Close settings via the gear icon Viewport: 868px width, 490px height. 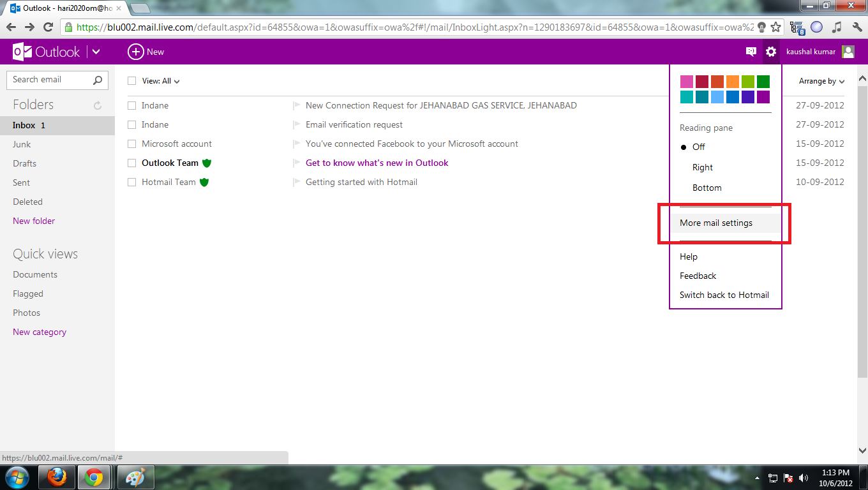(x=771, y=52)
